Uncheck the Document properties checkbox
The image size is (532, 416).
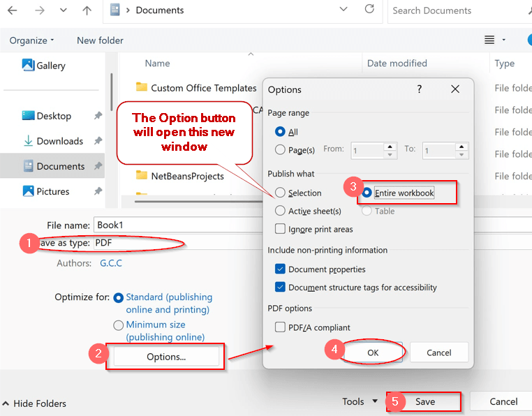click(x=280, y=269)
